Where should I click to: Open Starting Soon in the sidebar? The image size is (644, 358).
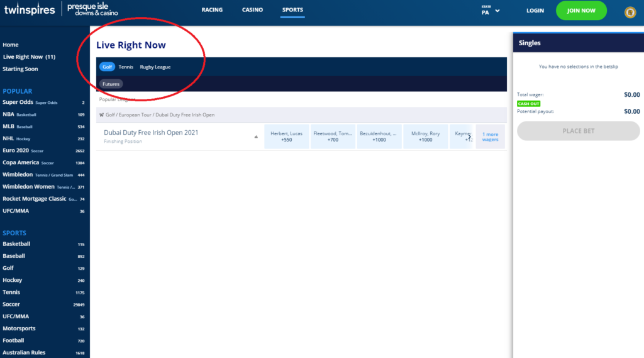coord(20,69)
